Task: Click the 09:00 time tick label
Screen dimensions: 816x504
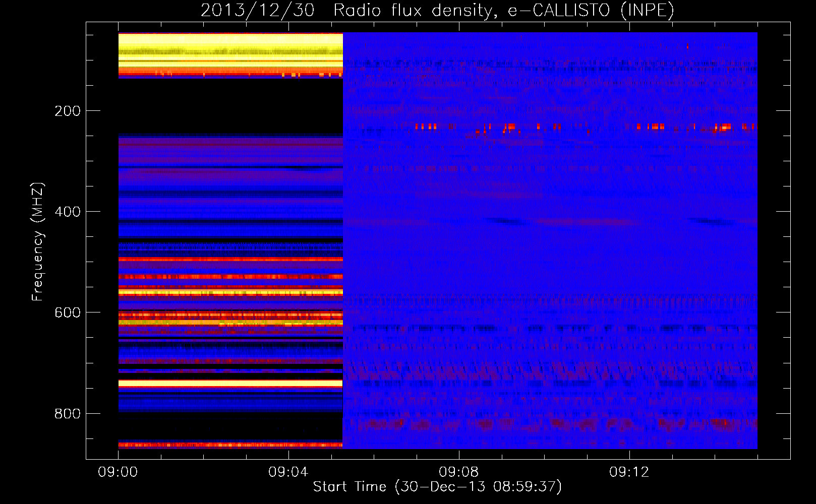Action: click(x=118, y=472)
